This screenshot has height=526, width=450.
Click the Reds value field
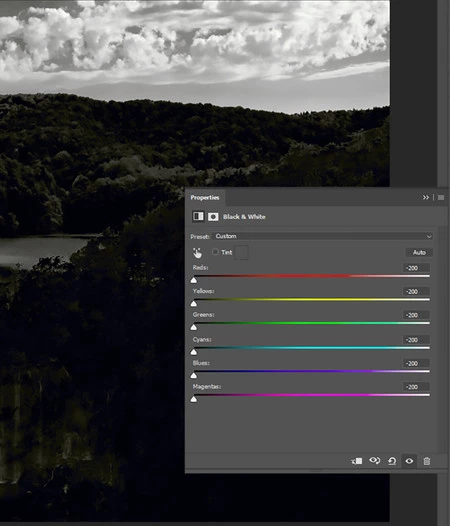click(416, 268)
